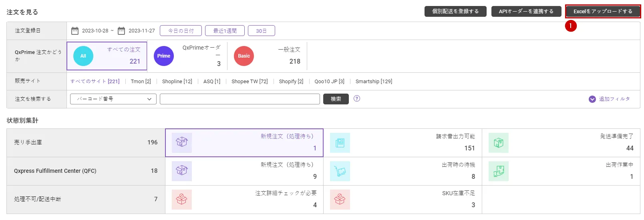The image size is (644, 220).
Task: Expand the 追加フィルタ section
Action: click(x=610, y=99)
